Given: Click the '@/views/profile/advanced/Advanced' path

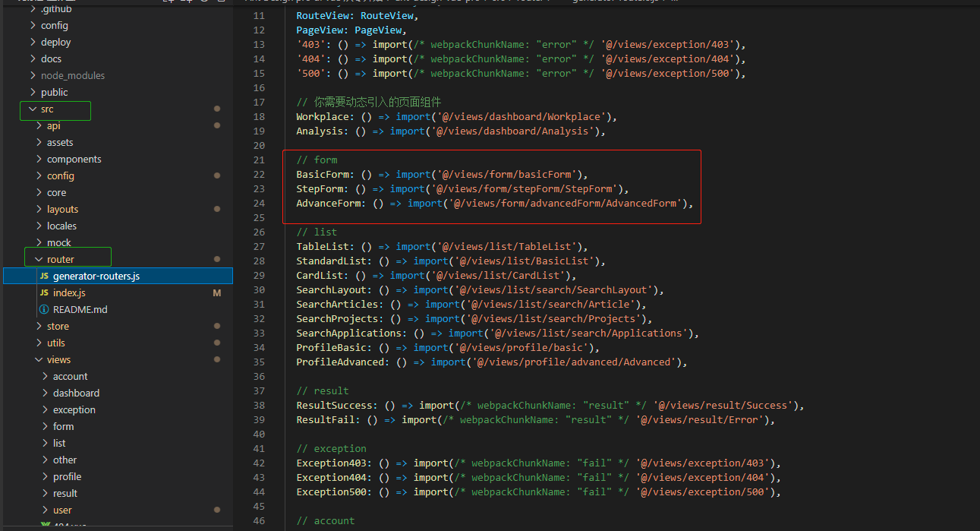Looking at the screenshot, I should [574, 362].
